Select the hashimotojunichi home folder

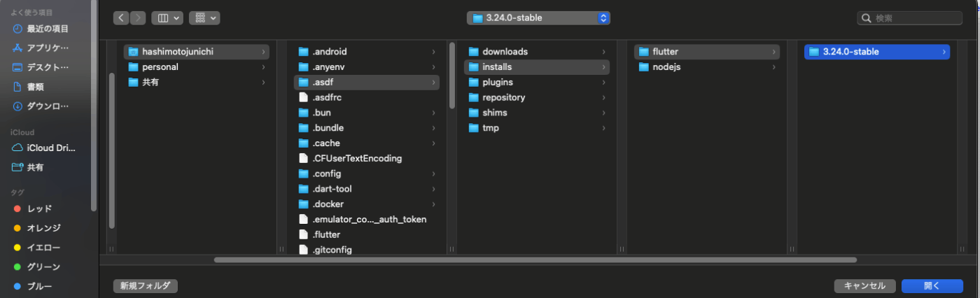(196, 52)
